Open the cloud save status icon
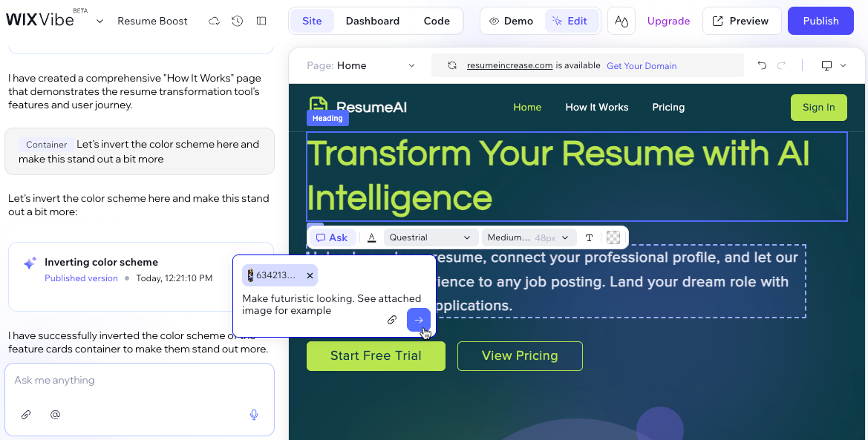868x440 pixels. point(215,21)
